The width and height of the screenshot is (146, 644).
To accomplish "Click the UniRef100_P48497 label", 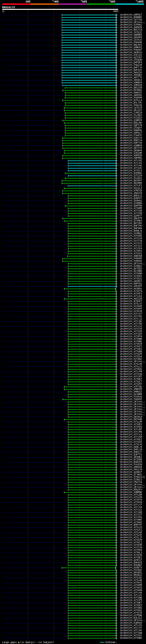I will point(131,50).
